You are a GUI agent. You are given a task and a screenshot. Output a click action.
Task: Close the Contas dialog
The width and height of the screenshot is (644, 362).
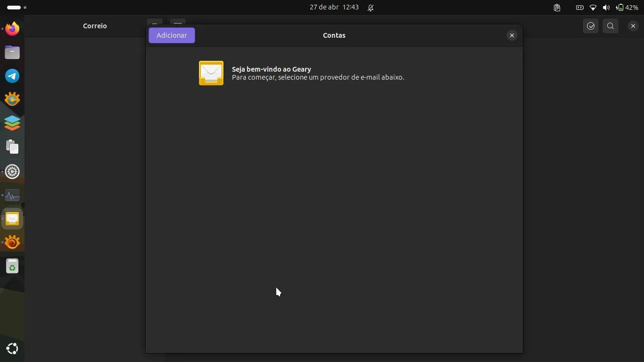[x=512, y=35]
